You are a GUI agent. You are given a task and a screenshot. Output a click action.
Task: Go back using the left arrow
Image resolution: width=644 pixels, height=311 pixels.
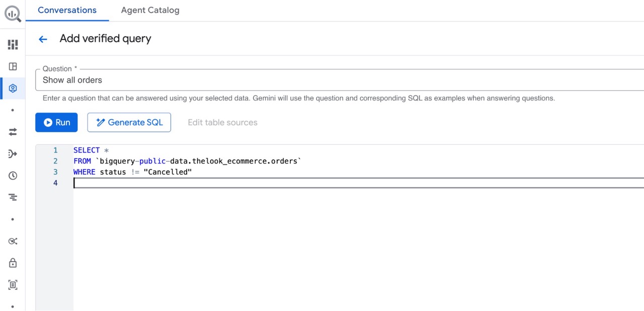pyautogui.click(x=43, y=39)
